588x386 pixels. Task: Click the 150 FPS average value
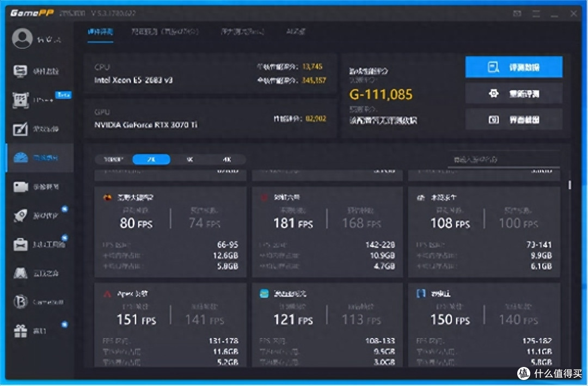tap(450, 320)
